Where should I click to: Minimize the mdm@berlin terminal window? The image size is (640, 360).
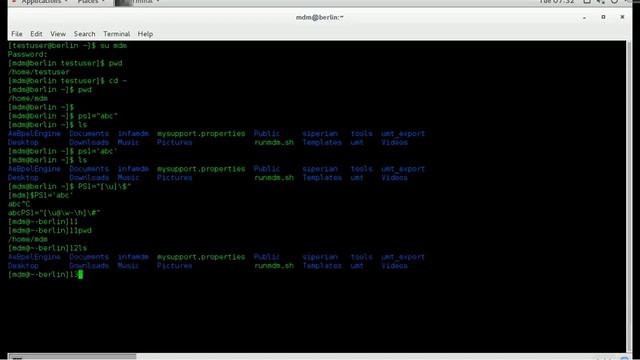[584, 17]
